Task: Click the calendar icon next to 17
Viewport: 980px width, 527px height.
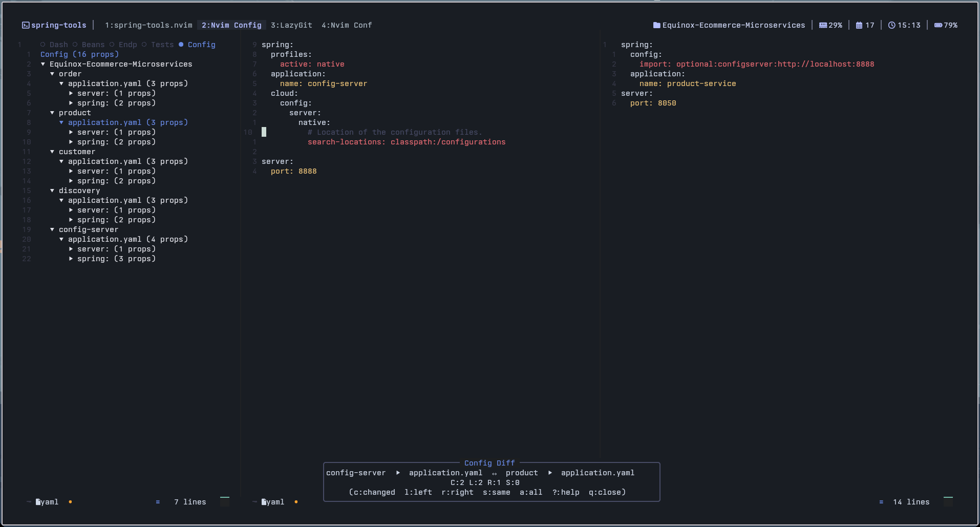Action: point(859,25)
